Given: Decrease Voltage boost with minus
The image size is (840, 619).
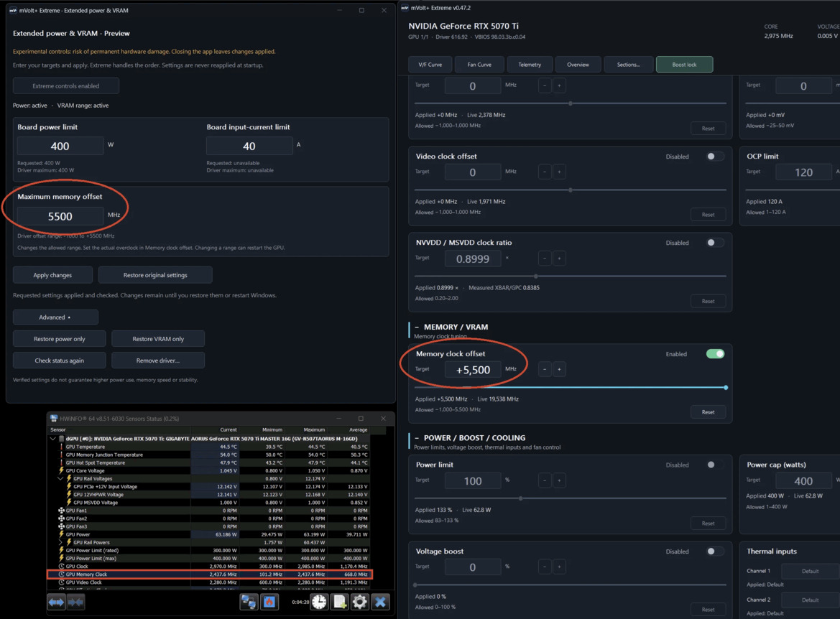Looking at the screenshot, I should pos(545,567).
